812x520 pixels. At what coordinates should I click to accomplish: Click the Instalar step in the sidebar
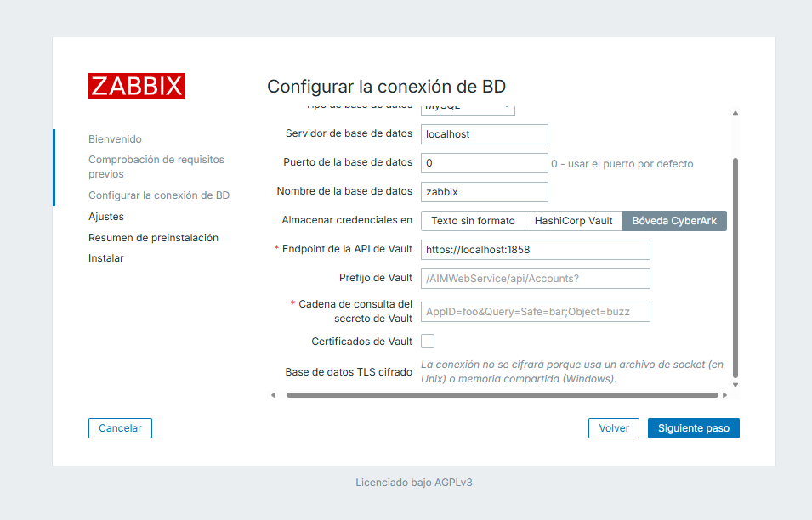tap(106, 258)
